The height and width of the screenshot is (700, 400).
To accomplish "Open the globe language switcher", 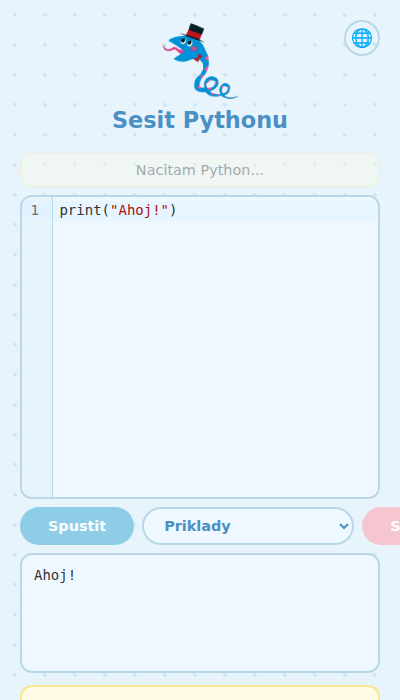I will [x=362, y=38].
